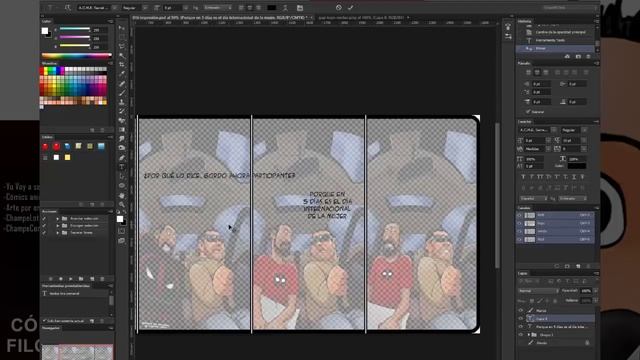Viewport: 640px width, 360px height.
Task: Click the Capas panel tab
Action: [523, 273]
